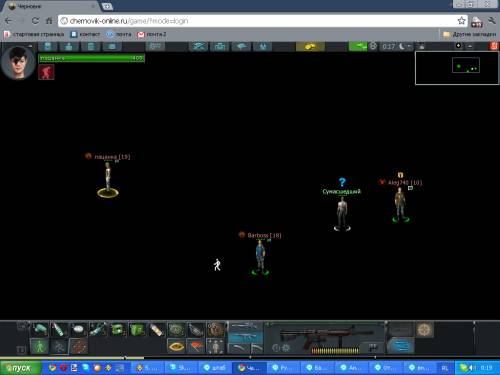Toggle the green walking-man movement mode
This screenshot has width=500, height=375.
click(x=39, y=346)
